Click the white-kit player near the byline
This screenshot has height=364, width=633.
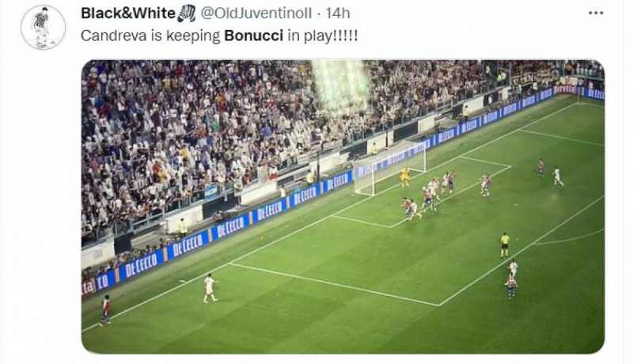[210, 288]
